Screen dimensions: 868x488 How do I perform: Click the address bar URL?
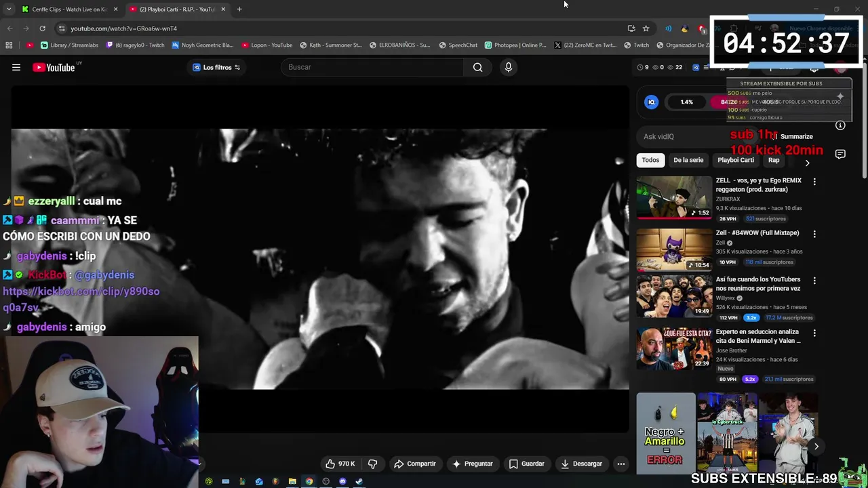[x=124, y=28]
